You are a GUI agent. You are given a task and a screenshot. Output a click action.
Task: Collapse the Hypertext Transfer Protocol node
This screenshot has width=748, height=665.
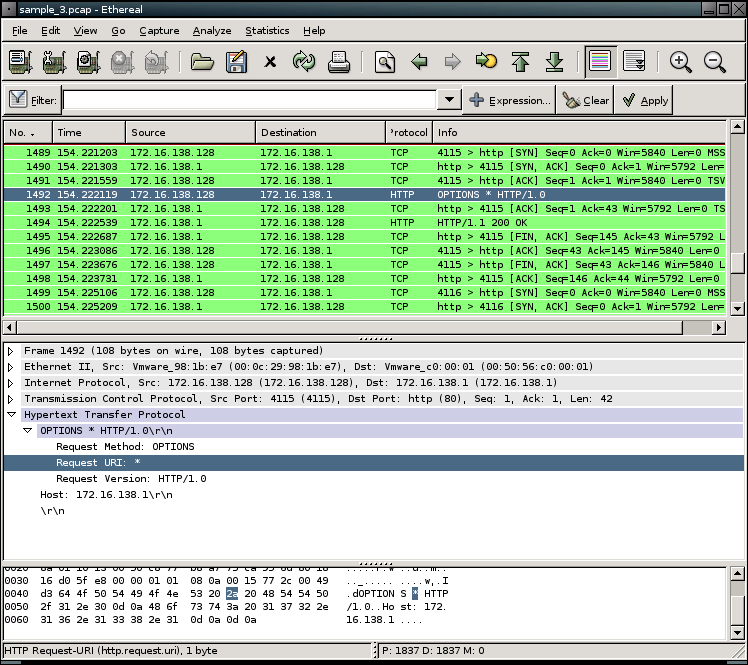11,415
